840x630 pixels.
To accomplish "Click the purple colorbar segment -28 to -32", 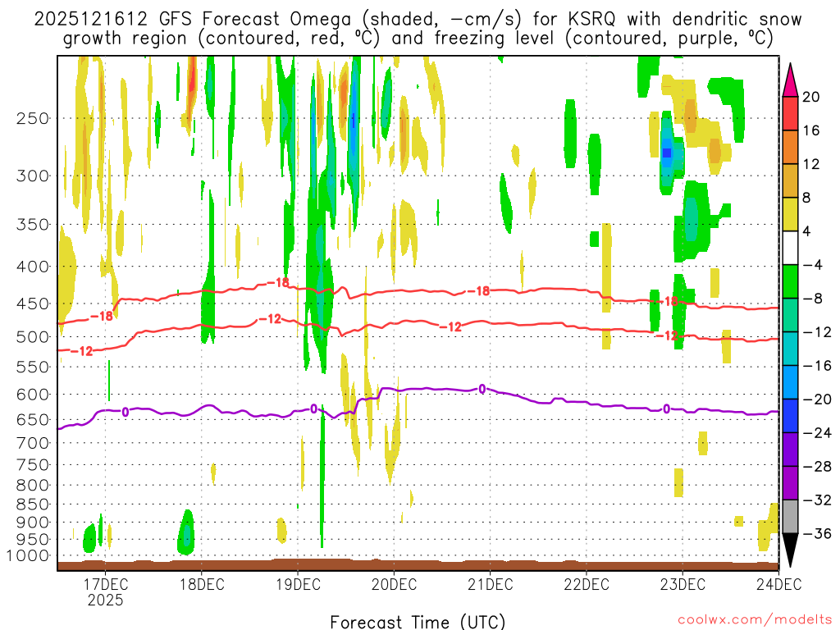I will pyautogui.click(x=790, y=483).
